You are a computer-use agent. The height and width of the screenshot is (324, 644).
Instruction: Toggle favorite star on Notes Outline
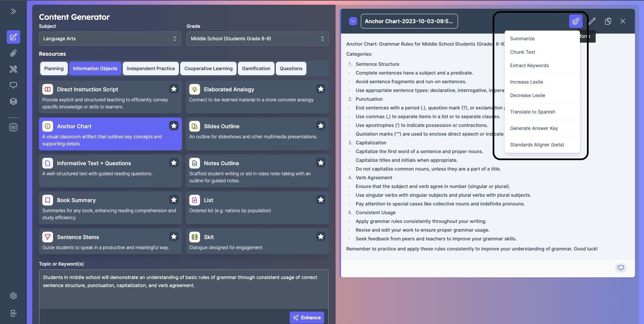coord(321,163)
